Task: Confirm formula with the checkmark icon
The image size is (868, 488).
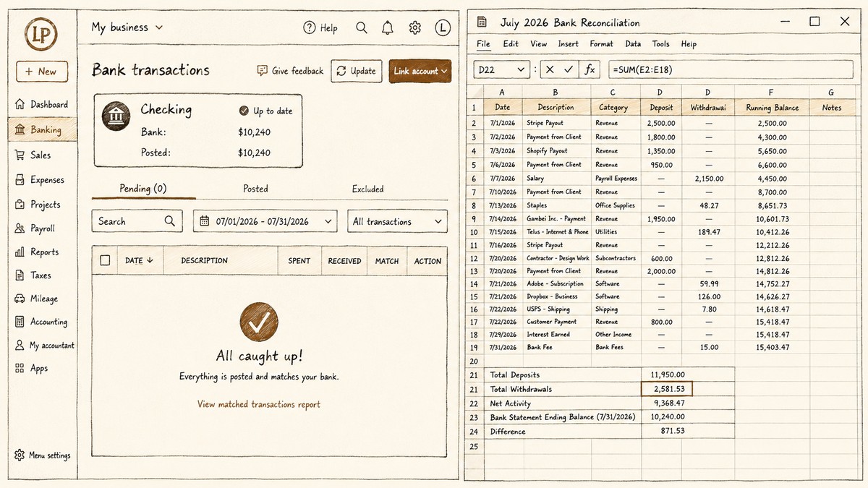Action: pyautogui.click(x=569, y=70)
